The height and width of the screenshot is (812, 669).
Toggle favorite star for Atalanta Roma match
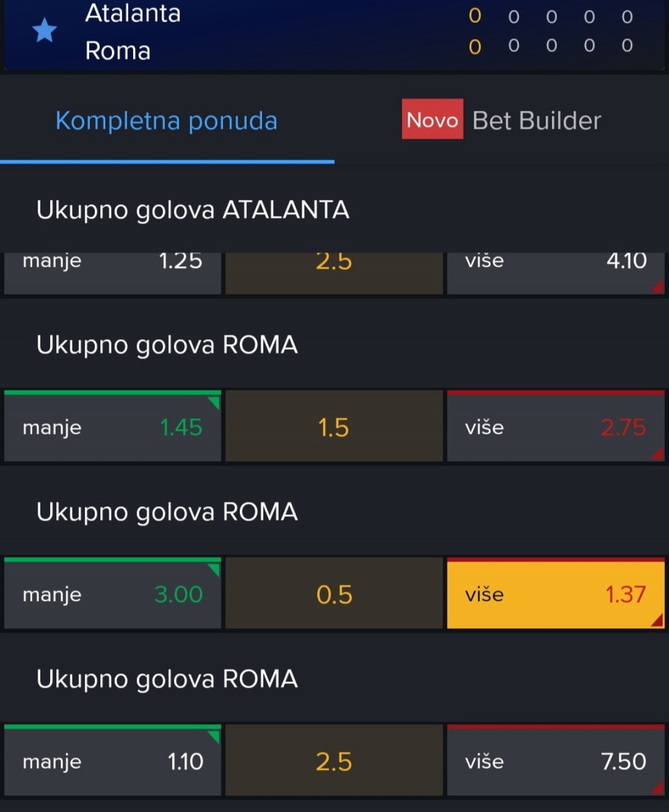coord(45,30)
